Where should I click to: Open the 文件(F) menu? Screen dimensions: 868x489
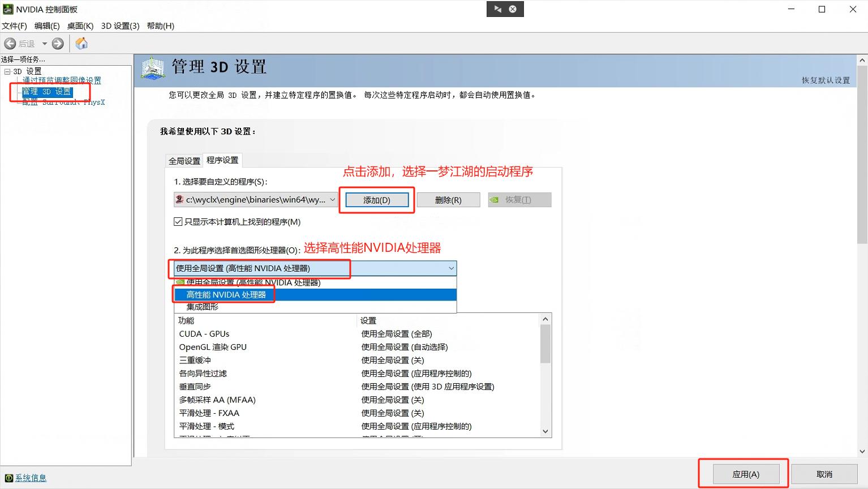[15, 26]
